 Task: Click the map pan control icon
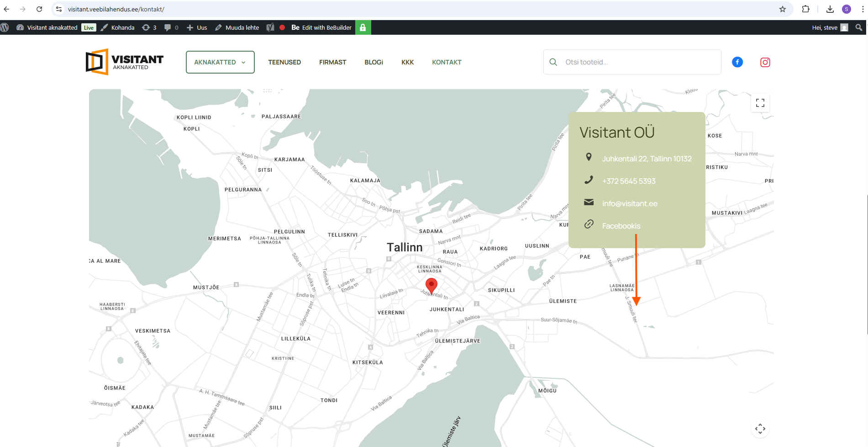click(760, 428)
